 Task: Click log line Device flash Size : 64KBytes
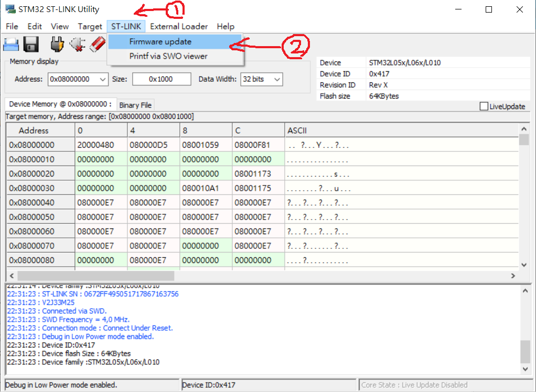69,353
